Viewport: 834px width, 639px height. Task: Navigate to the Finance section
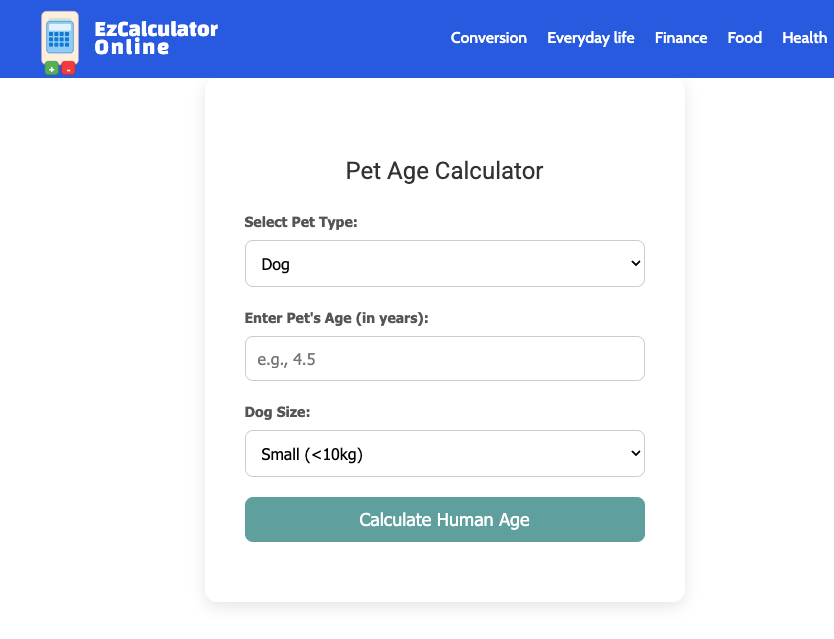tap(681, 38)
